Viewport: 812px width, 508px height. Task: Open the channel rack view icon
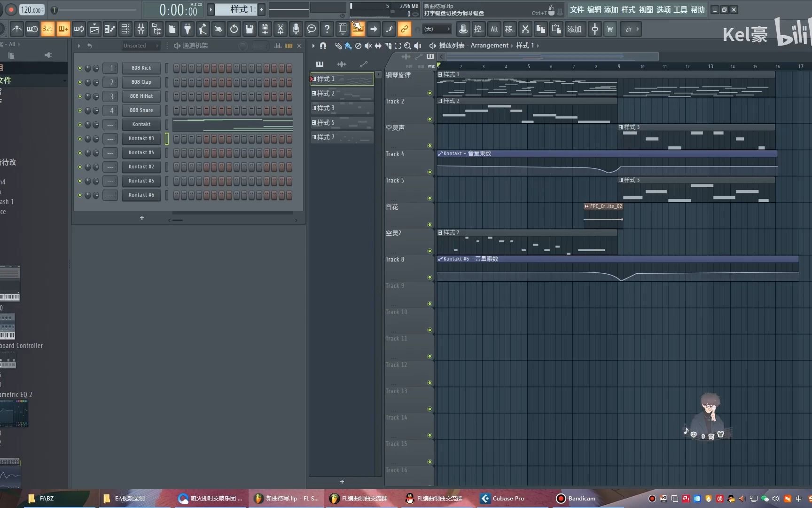coord(125,29)
